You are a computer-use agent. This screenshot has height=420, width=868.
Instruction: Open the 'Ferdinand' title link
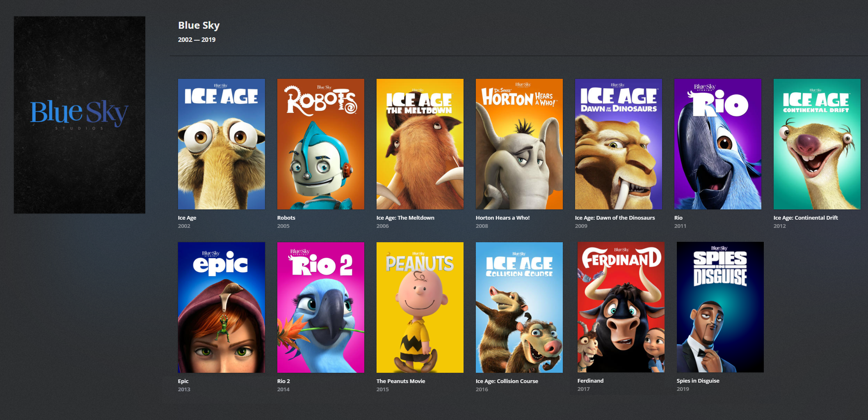coord(591,381)
